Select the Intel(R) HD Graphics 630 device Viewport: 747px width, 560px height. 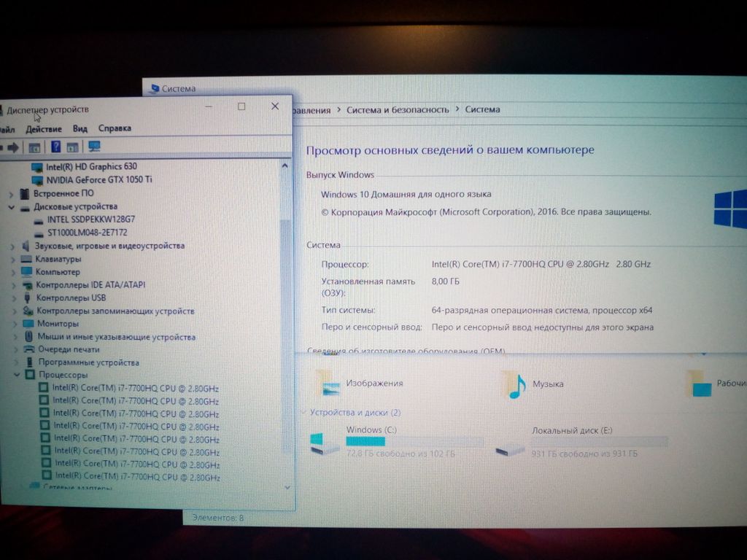click(x=90, y=166)
